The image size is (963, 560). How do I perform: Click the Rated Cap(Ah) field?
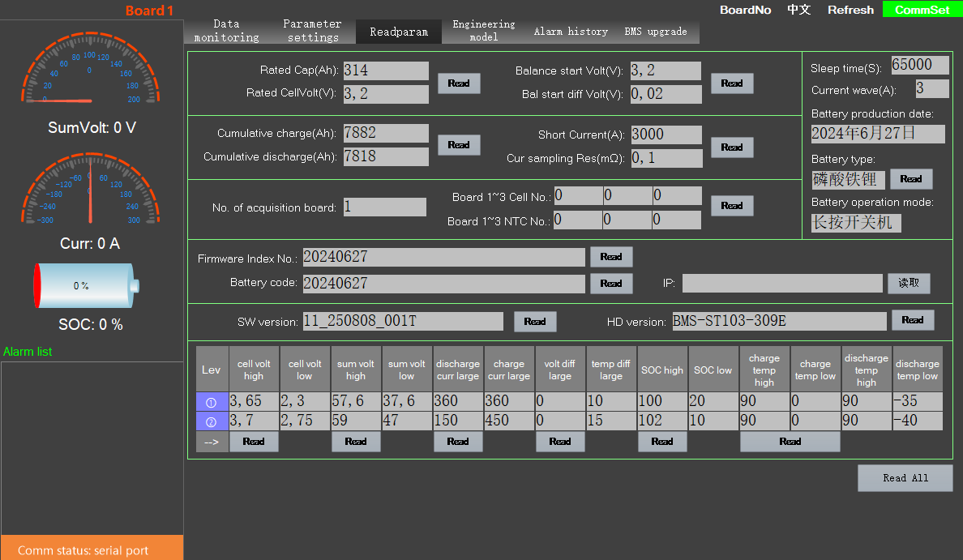click(386, 71)
